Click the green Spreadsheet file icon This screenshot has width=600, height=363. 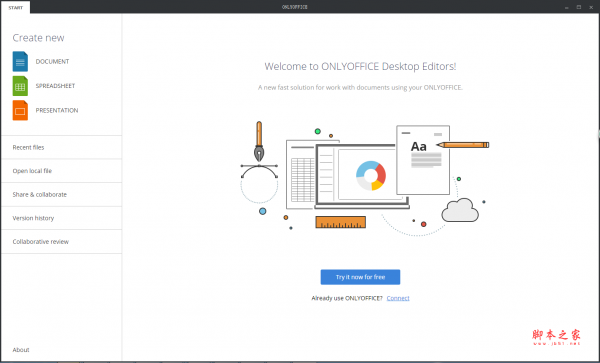pyautogui.click(x=20, y=86)
